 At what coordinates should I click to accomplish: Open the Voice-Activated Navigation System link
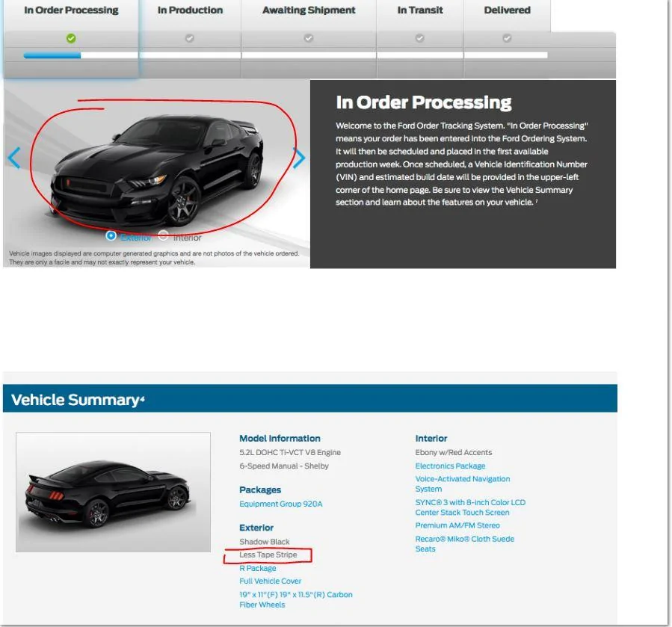[463, 484]
